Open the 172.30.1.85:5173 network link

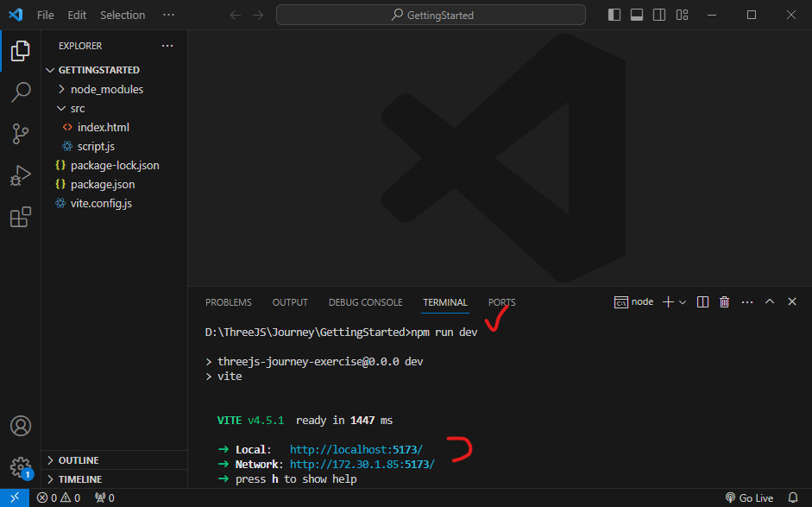362,465
